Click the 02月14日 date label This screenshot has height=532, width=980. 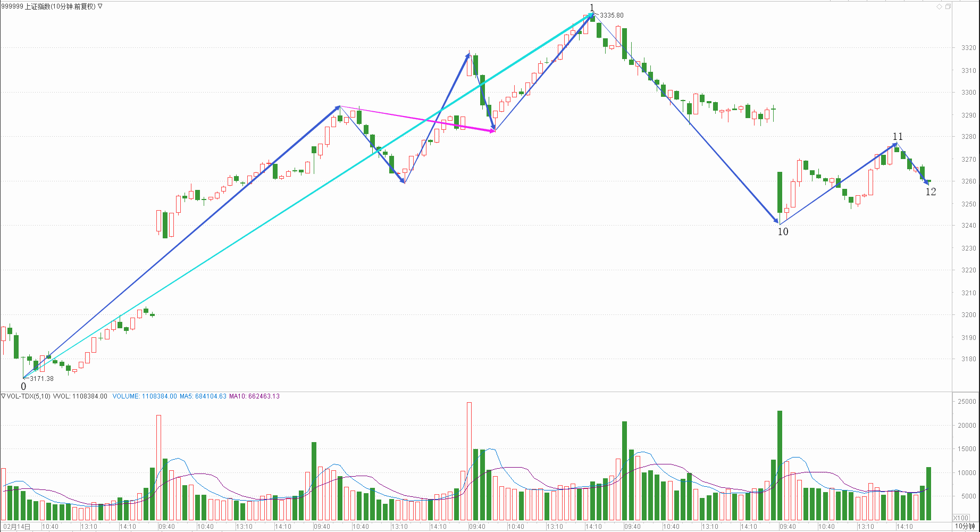[x=17, y=527]
